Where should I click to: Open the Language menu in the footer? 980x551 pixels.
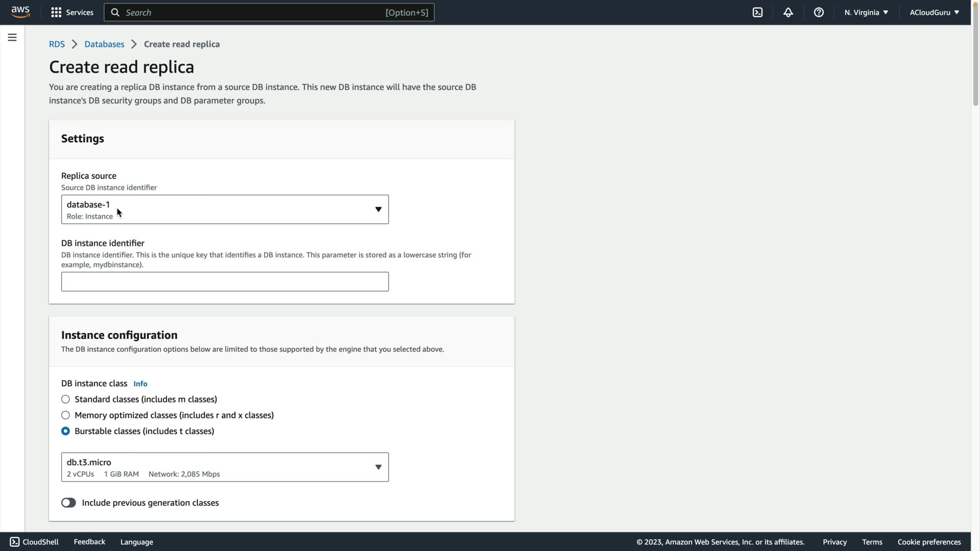coord(137,542)
